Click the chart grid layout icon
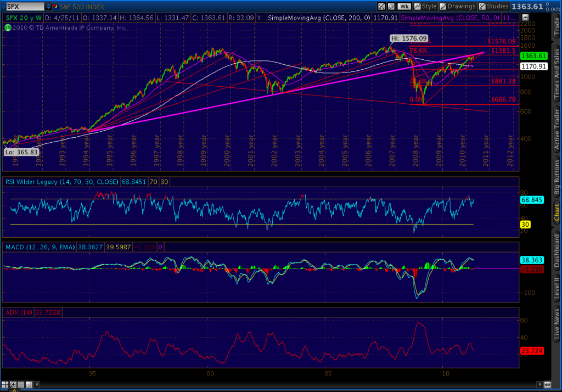 click(5, 384)
